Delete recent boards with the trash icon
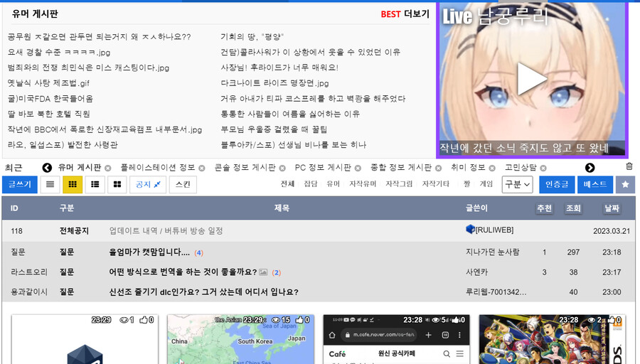The height and width of the screenshot is (364, 640). (629, 167)
